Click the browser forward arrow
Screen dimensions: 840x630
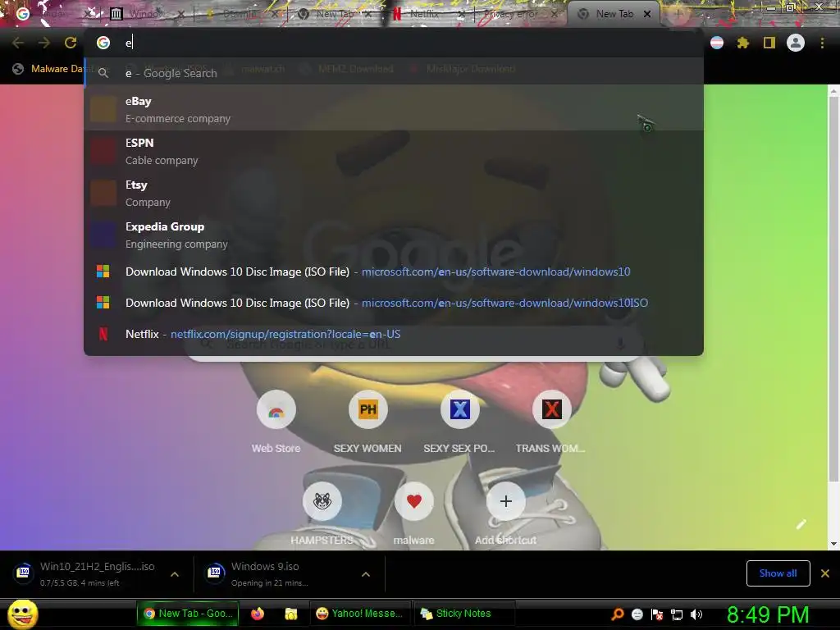click(44, 43)
